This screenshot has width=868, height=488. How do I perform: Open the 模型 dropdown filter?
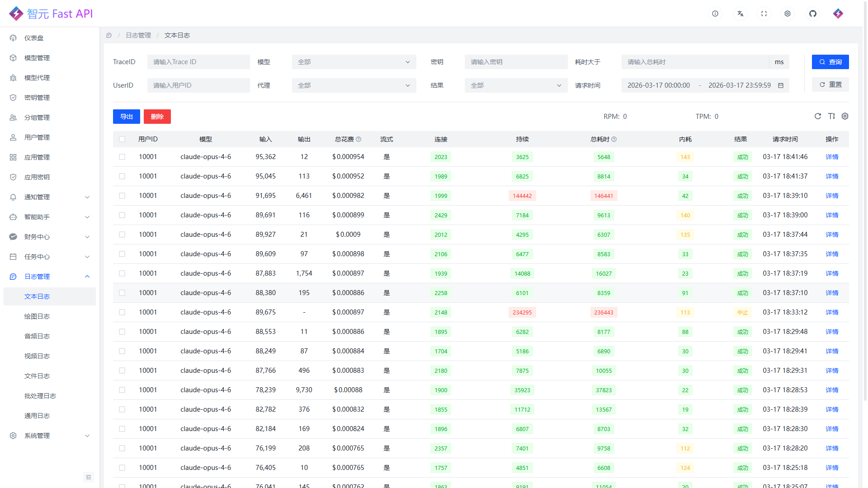click(354, 62)
